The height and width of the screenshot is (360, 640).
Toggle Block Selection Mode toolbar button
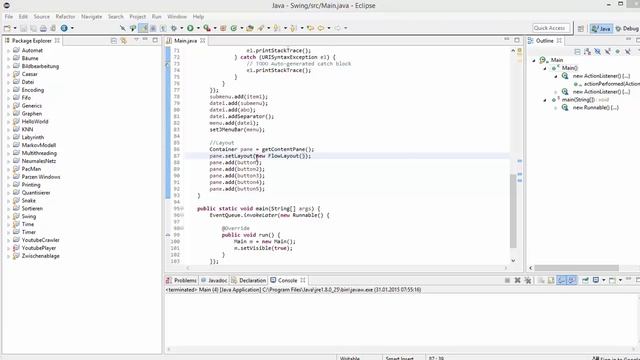[153, 28]
